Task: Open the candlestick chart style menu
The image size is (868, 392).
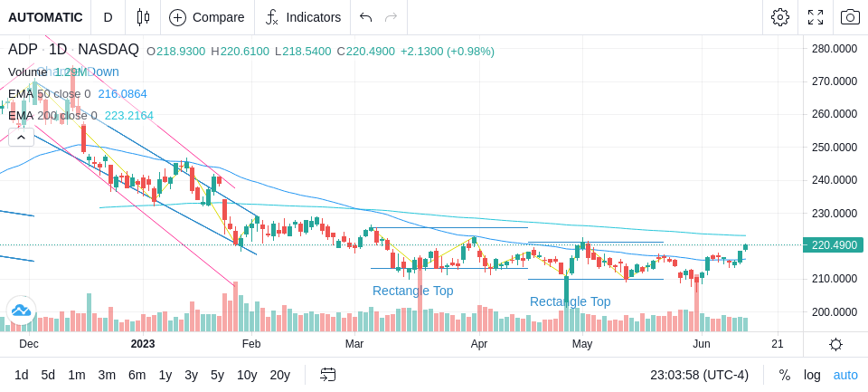Action: [143, 17]
